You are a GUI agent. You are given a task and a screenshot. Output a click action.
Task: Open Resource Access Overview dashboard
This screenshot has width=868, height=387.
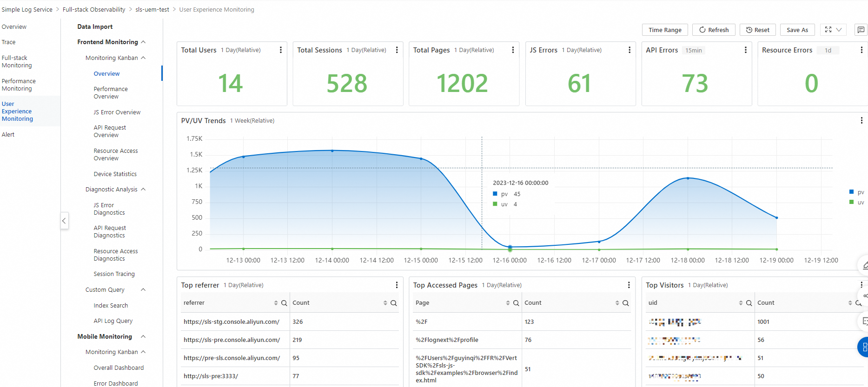pyautogui.click(x=116, y=154)
